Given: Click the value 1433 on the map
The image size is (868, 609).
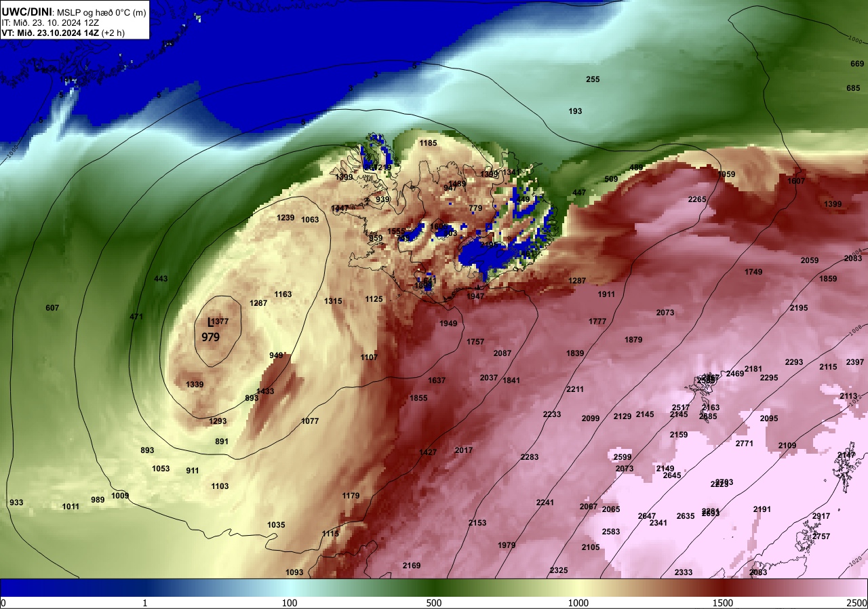Looking at the screenshot, I should coord(265,391).
